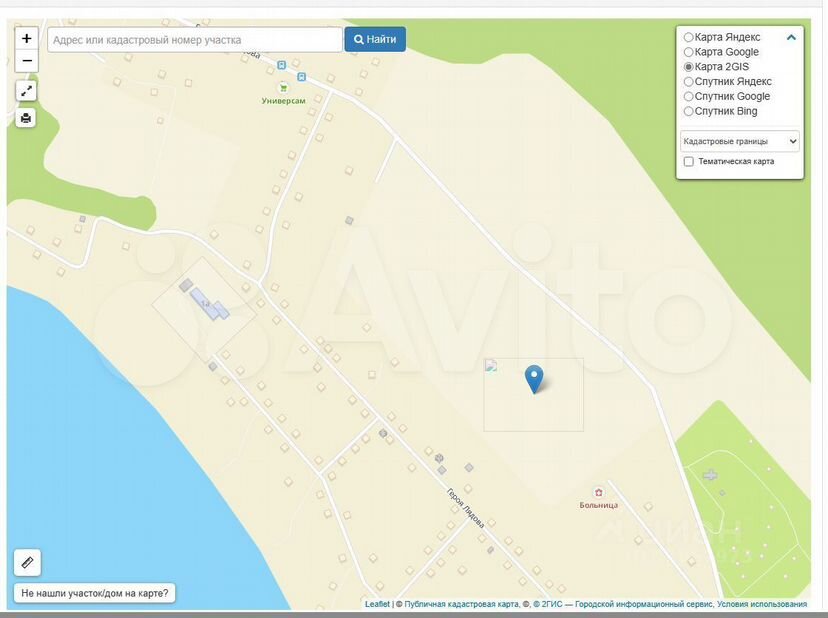
Task: Focus the address or cadastral number field
Action: point(195,40)
